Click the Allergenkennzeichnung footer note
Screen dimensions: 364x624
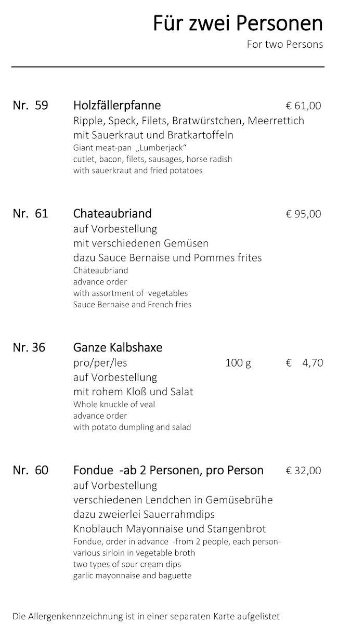coord(147,616)
